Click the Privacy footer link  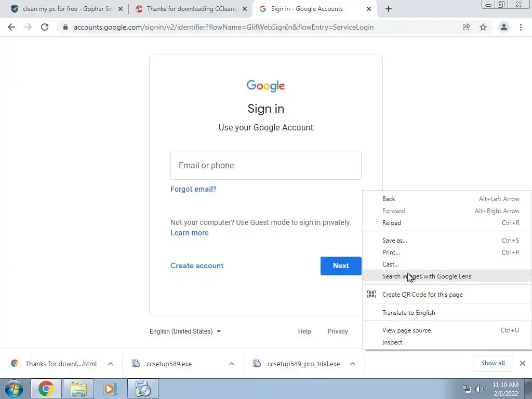click(338, 331)
